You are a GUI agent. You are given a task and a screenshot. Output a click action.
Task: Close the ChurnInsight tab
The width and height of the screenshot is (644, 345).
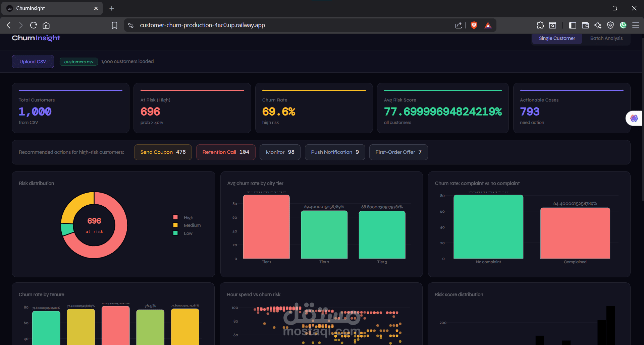(96, 8)
